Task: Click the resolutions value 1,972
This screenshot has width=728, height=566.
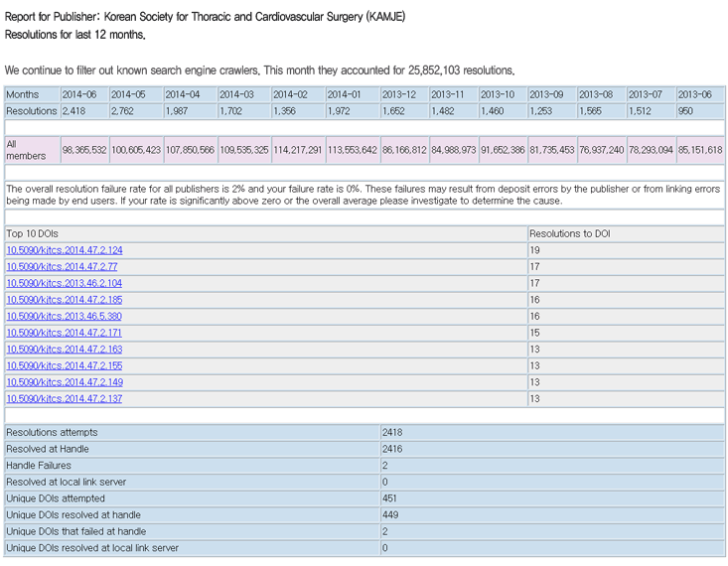Action: click(339, 111)
